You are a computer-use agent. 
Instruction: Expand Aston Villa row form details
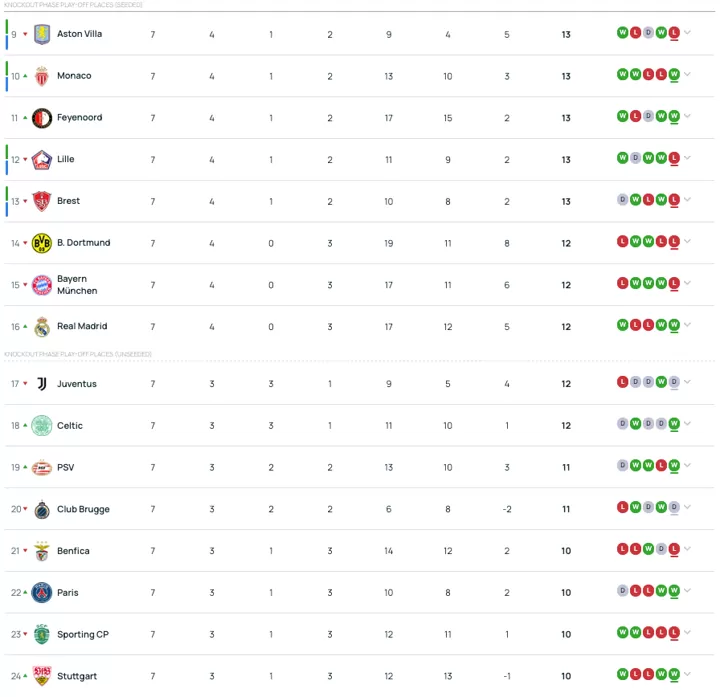click(x=687, y=32)
